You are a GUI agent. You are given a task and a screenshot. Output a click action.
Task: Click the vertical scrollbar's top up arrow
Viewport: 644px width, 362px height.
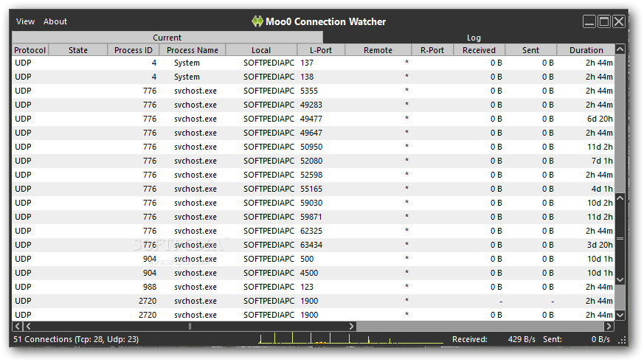pyautogui.click(x=620, y=49)
